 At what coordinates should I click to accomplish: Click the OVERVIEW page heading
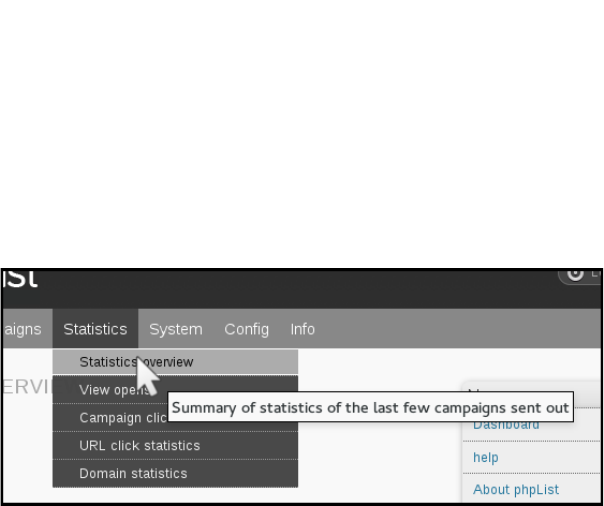pyautogui.click(x=27, y=387)
